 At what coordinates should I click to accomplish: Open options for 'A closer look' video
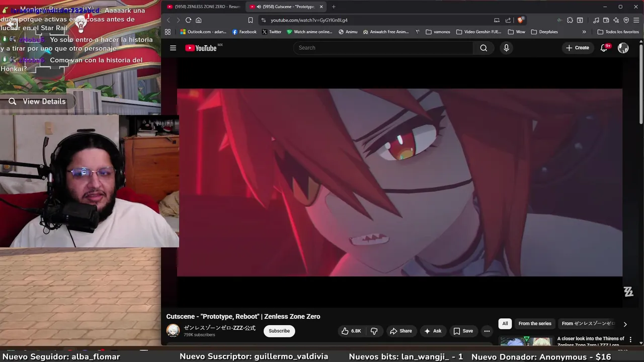coord(630,340)
